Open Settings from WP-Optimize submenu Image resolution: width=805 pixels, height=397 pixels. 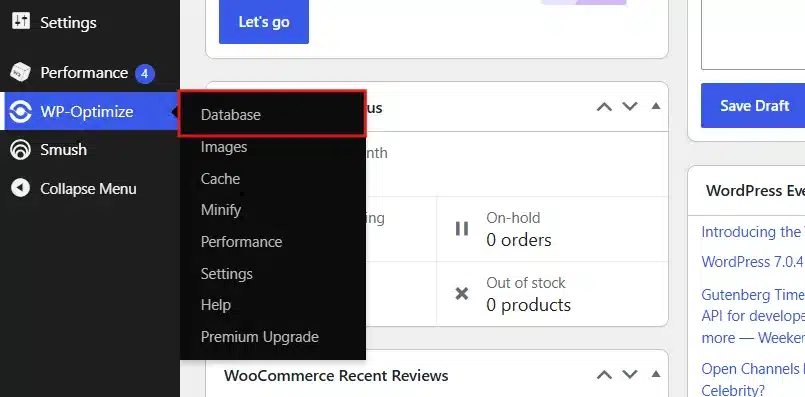point(226,274)
